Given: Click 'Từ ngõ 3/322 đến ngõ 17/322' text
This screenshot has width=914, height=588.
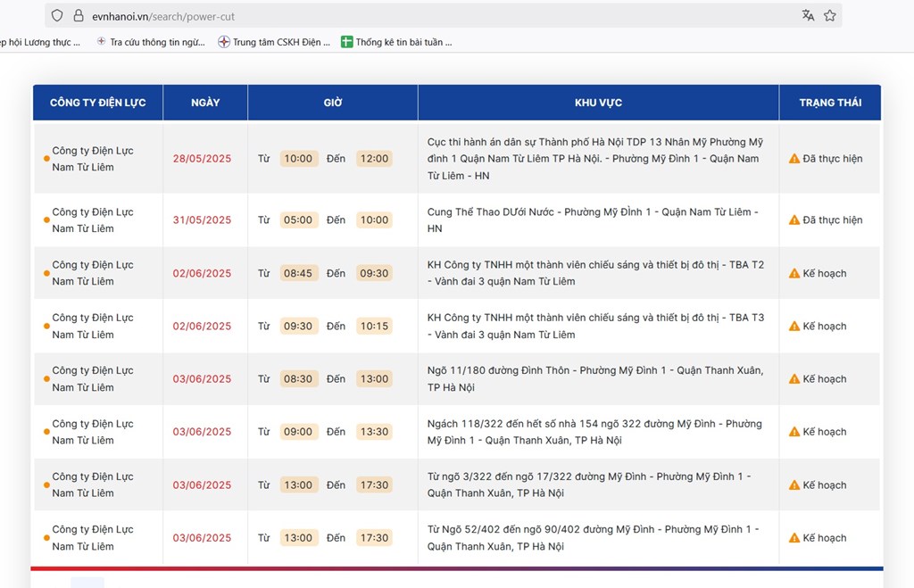Looking at the screenshot, I should coord(589,484).
